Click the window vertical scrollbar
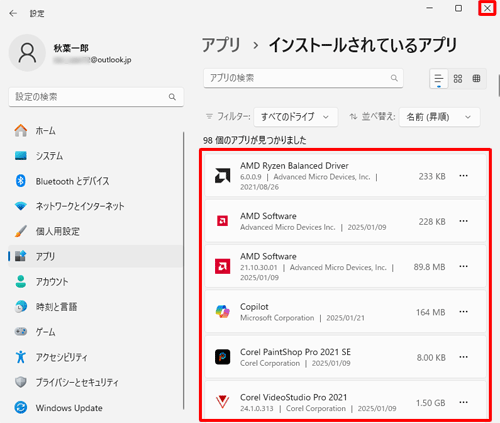The width and height of the screenshot is (500, 423). pos(499,85)
